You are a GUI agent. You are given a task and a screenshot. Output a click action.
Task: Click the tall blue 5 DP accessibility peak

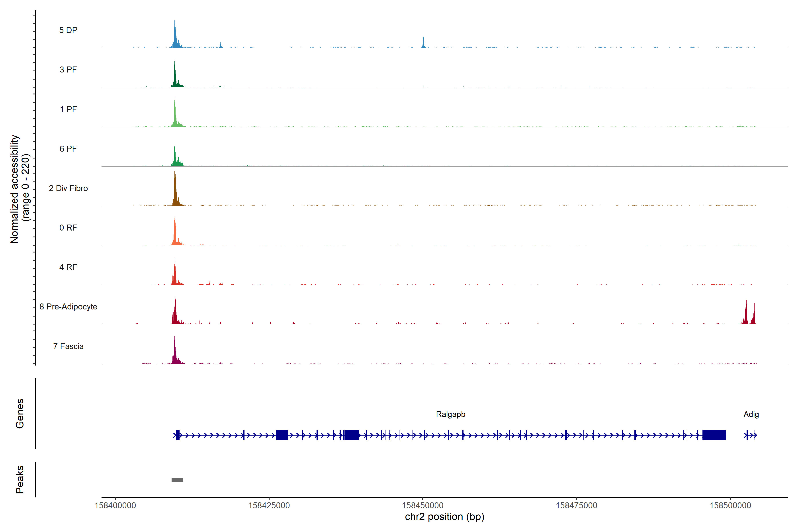tap(175, 37)
